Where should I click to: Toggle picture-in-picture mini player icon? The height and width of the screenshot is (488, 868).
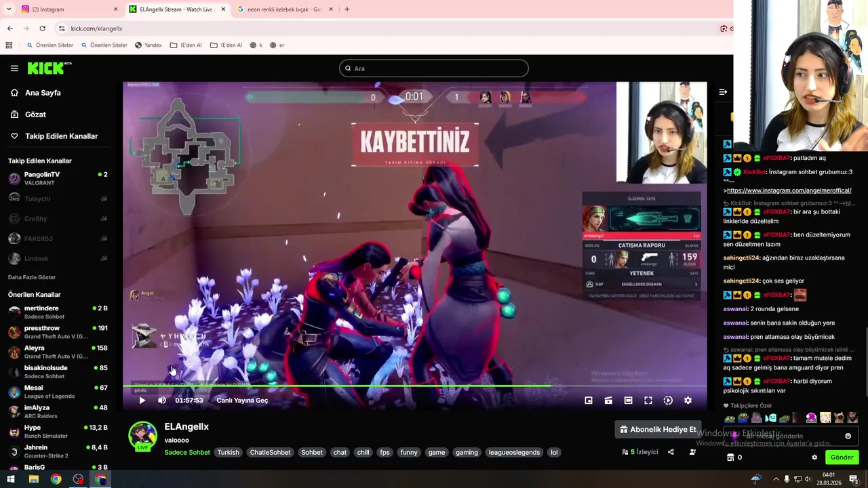click(x=589, y=401)
